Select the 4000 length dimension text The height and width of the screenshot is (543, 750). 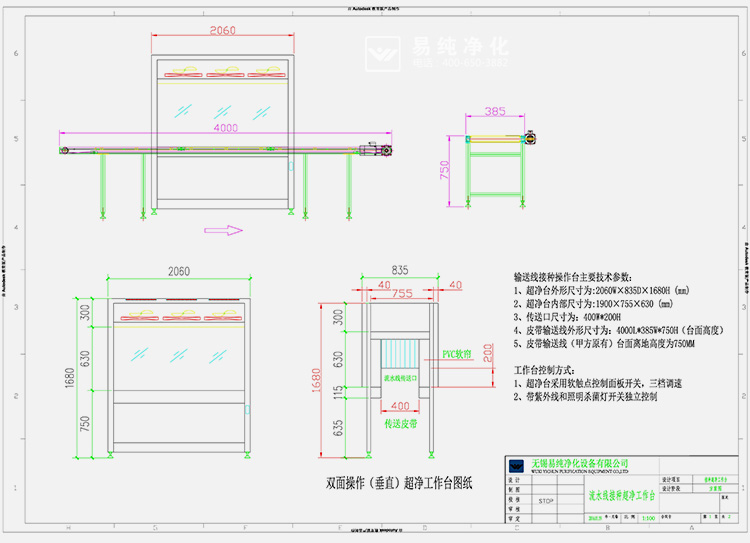[x=225, y=129]
